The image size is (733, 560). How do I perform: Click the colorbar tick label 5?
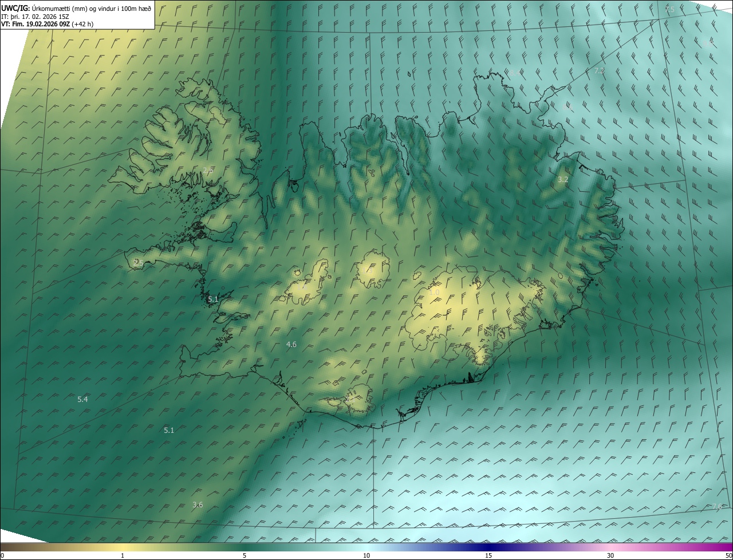coord(245,555)
